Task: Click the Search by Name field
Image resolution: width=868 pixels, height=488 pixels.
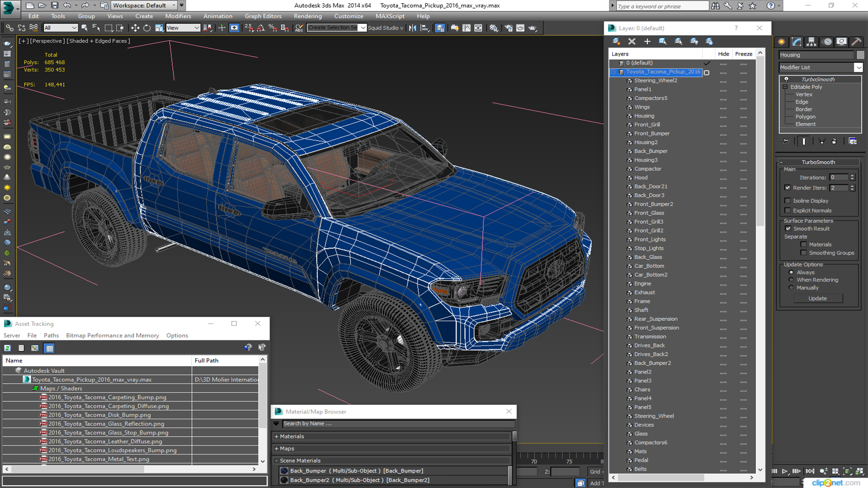Action: pos(398,424)
